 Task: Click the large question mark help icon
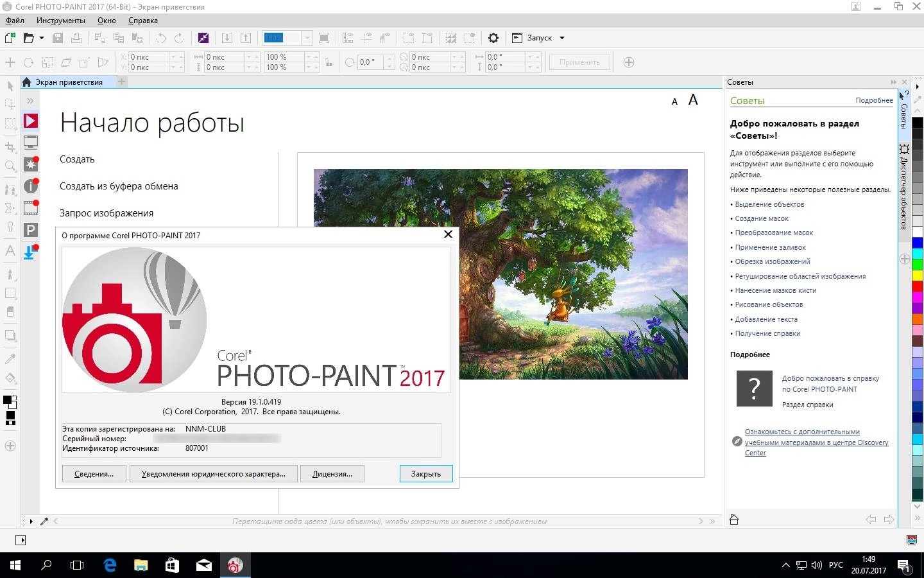(x=754, y=388)
